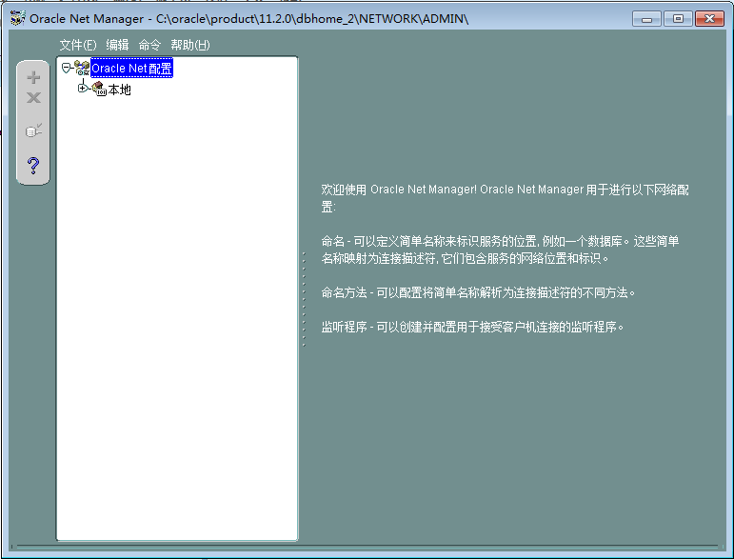Close the Oracle Net Manager window
This screenshot has width=734, height=560.
point(709,19)
